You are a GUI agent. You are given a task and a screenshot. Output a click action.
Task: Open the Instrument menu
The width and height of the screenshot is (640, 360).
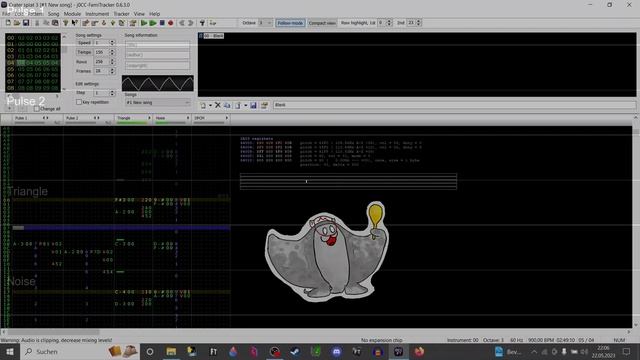97,14
